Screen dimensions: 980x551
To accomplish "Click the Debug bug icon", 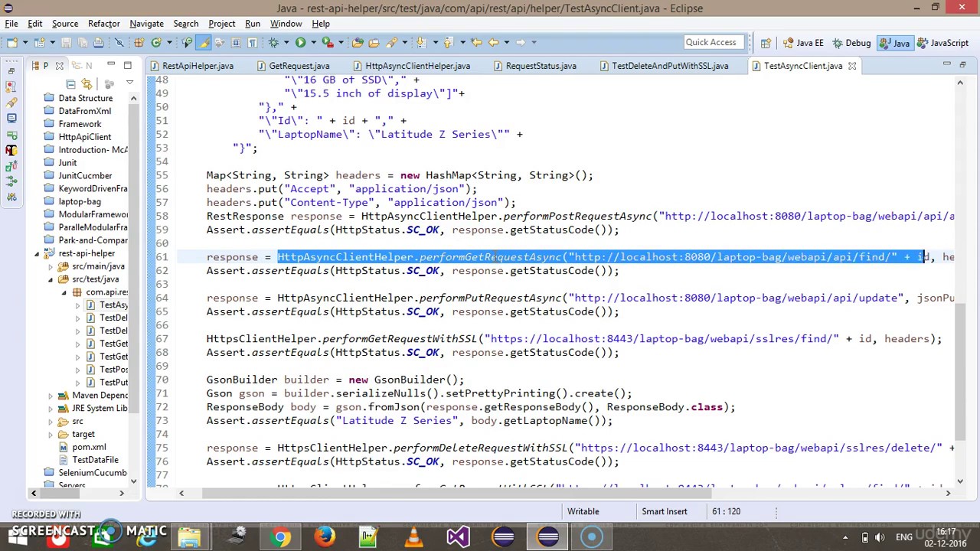I will (273, 42).
